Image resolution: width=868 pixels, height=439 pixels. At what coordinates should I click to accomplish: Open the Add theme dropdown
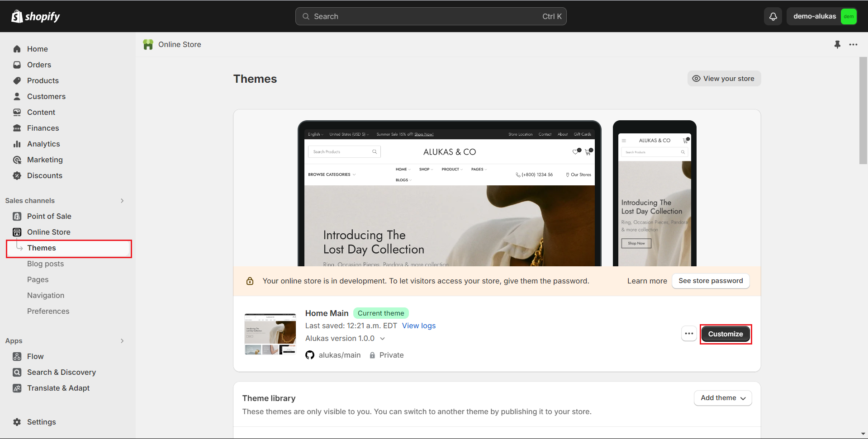tap(723, 398)
